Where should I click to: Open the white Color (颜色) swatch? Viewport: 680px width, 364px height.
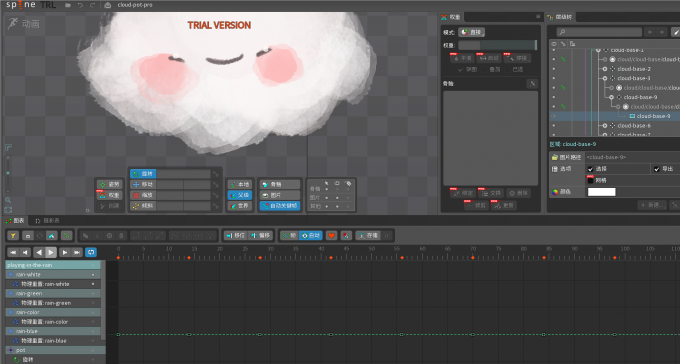coord(602,192)
